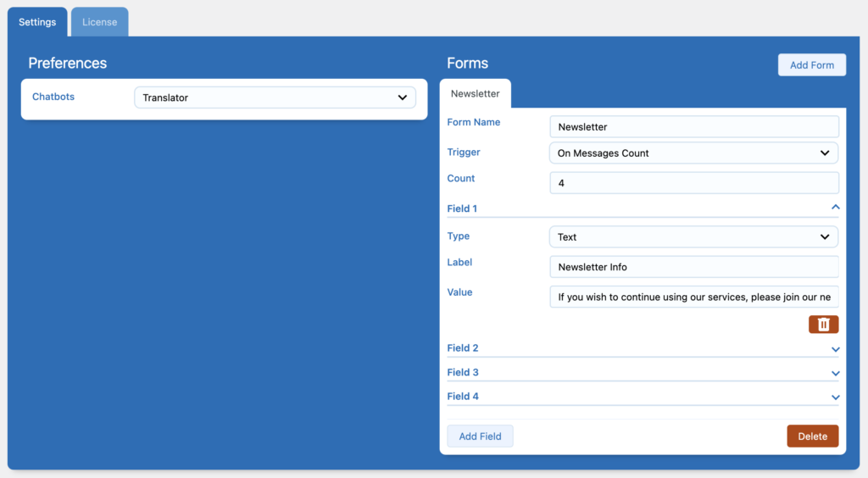Focus the Count input field
Screen dimensions: 868x478
click(x=693, y=183)
